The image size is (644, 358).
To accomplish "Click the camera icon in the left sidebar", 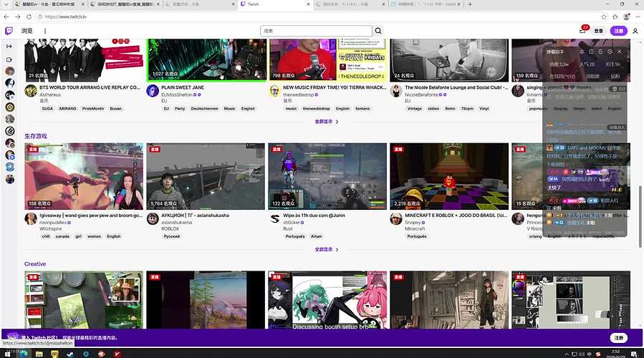I will [x=9, y=59].
